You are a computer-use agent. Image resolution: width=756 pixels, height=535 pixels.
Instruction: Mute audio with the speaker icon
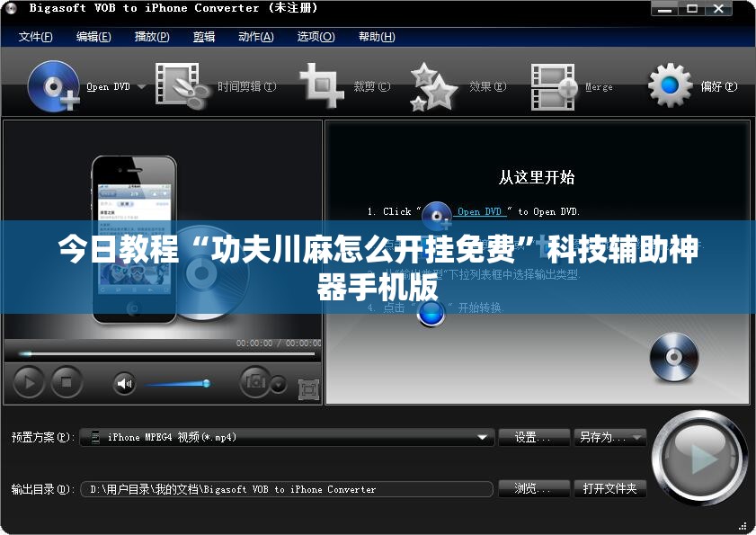(x=124, y=384)
